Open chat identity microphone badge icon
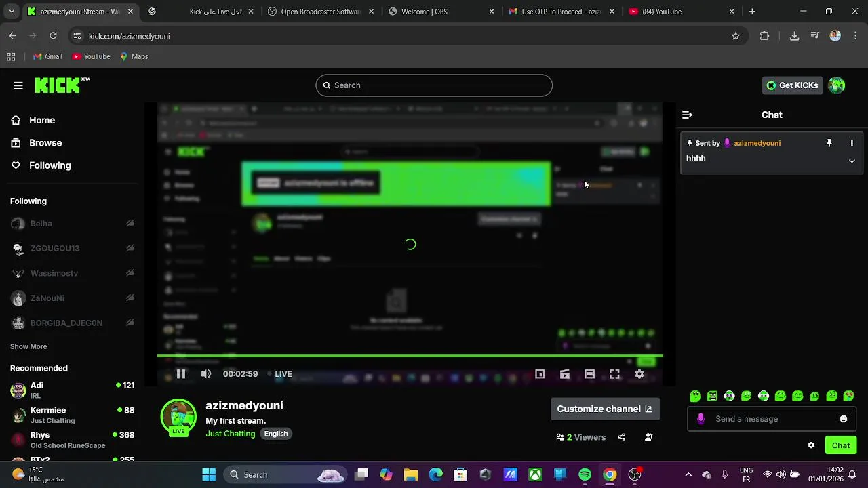 [x=701, y=419]
